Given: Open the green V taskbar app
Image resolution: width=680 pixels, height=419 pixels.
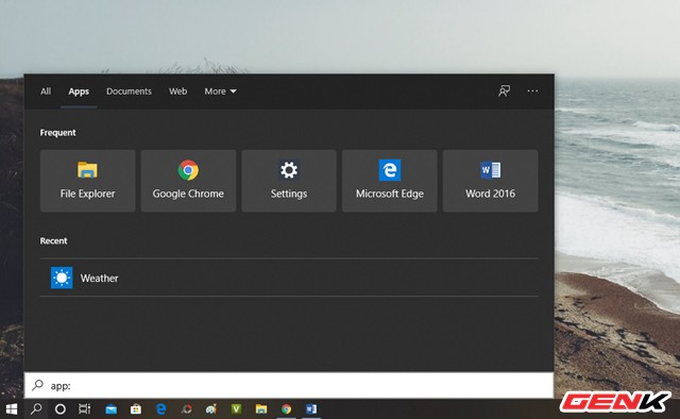Looking at the screenshot, I should 236,409.
